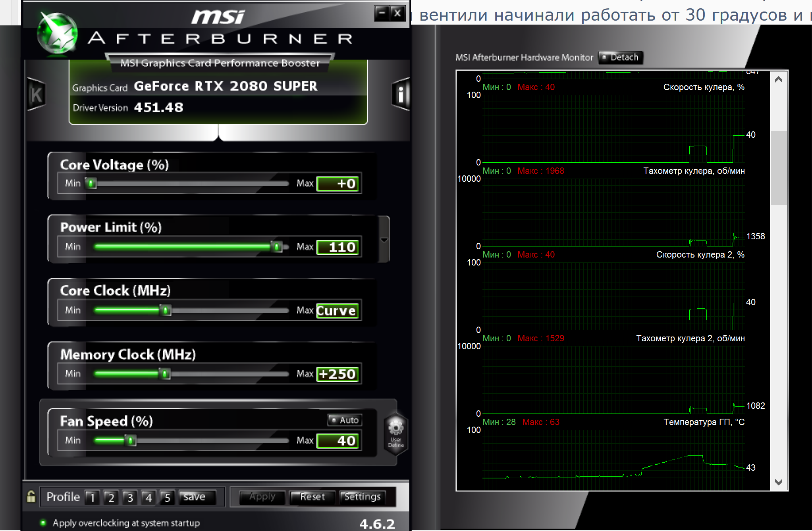This screenshot has height=531, width=812.
Task: Open the info (i) panel icon
Action: click(x=400, y=94)
